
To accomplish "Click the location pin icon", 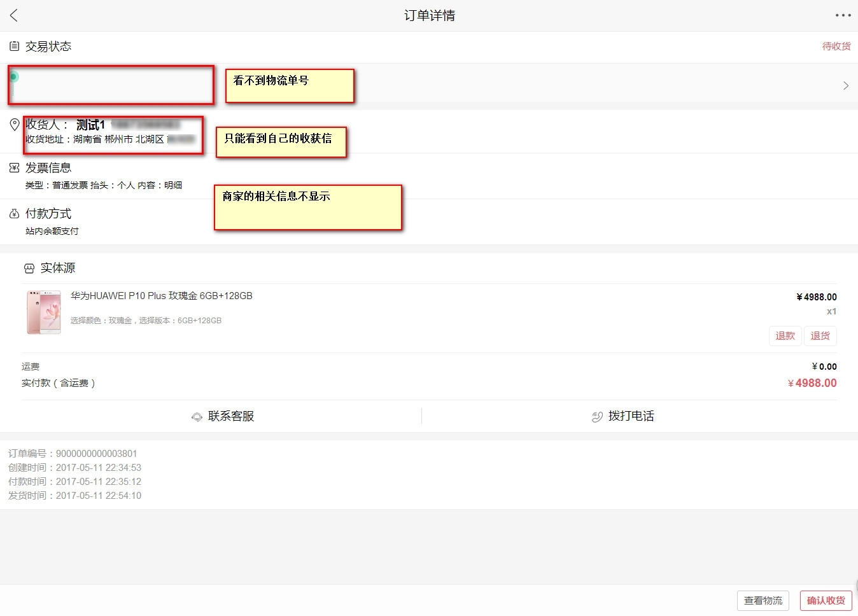I will tap(15, 125).
